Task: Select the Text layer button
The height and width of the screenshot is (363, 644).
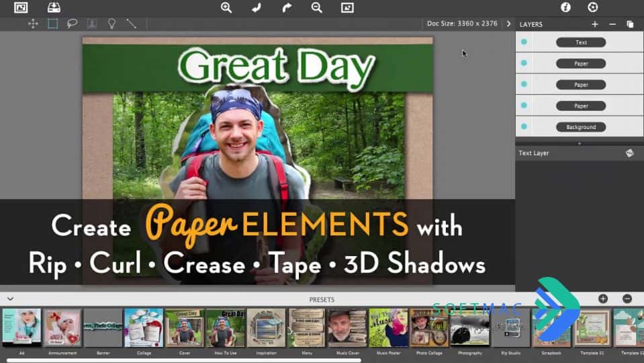Action: [x=581, y=42]
